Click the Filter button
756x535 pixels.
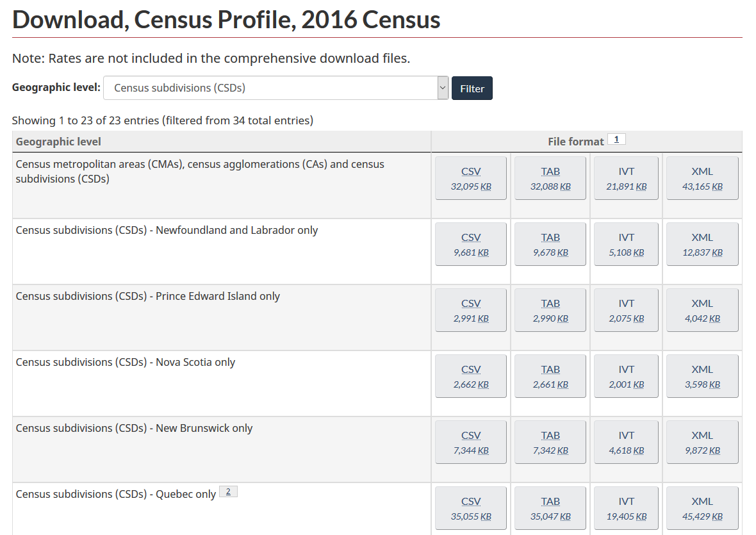click(x=472, y=88)
